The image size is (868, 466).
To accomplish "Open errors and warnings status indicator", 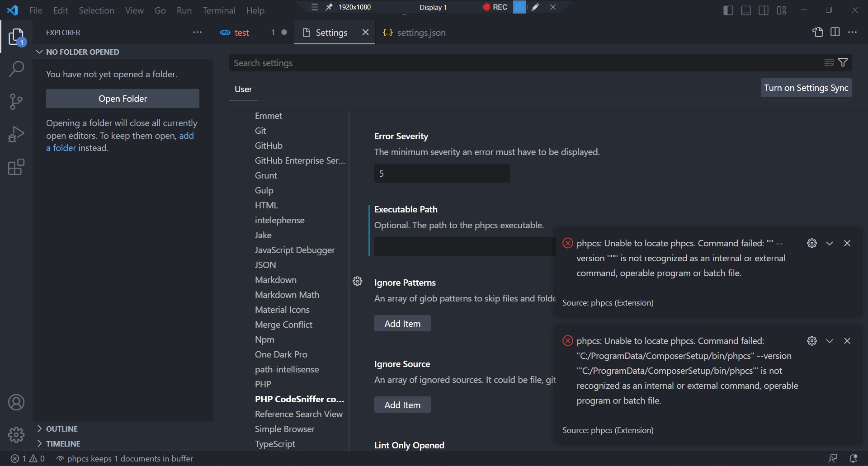I will tap(28, 458).
